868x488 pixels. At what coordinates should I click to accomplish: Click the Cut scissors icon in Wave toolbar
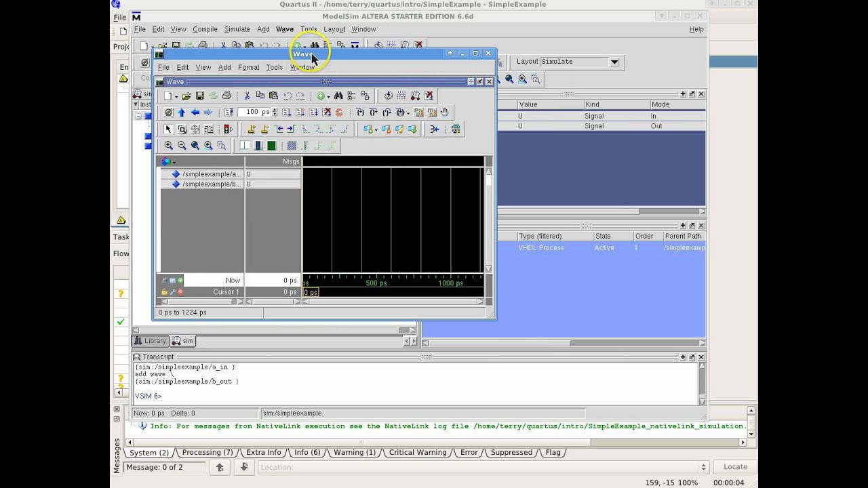click(x=247, y=96)
